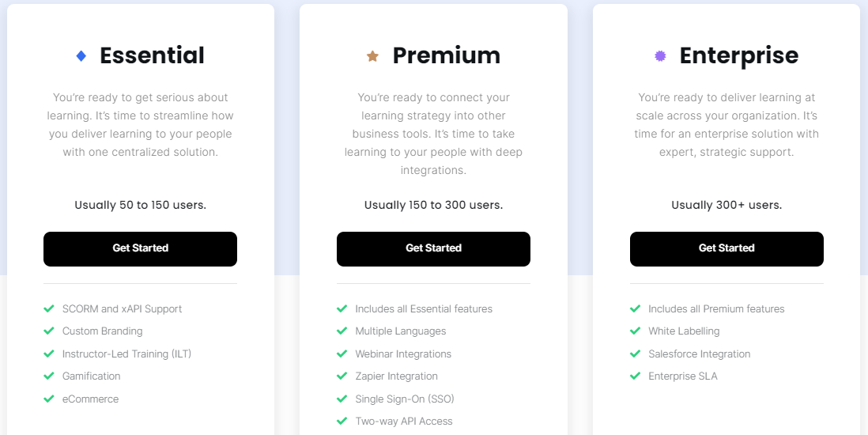Click the White Labelling feature text

tap(684, 331)
